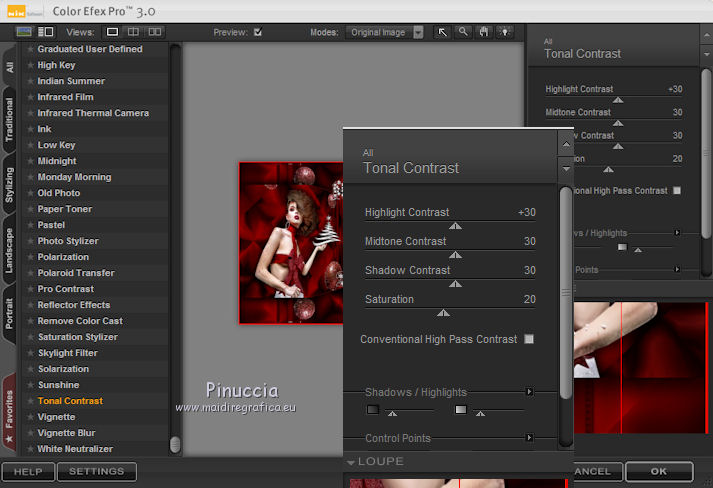Open the Favorites tab

pyautogui.click(x=10, y=415)
